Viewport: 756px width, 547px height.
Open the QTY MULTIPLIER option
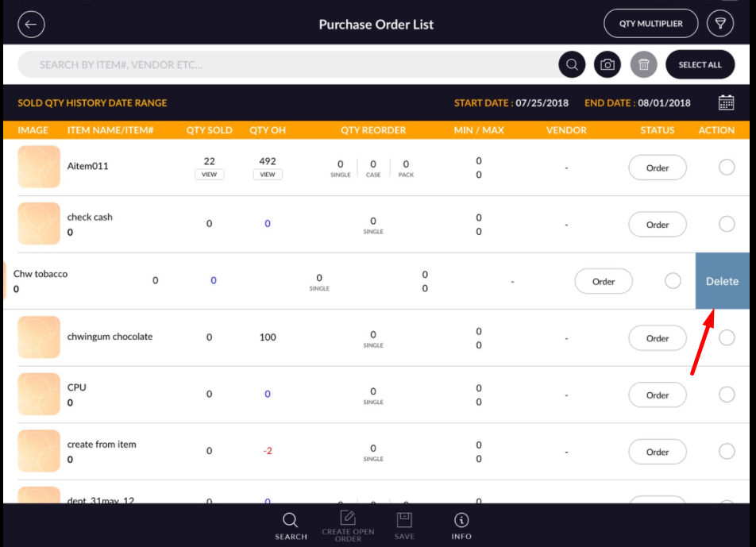(650, 24)
